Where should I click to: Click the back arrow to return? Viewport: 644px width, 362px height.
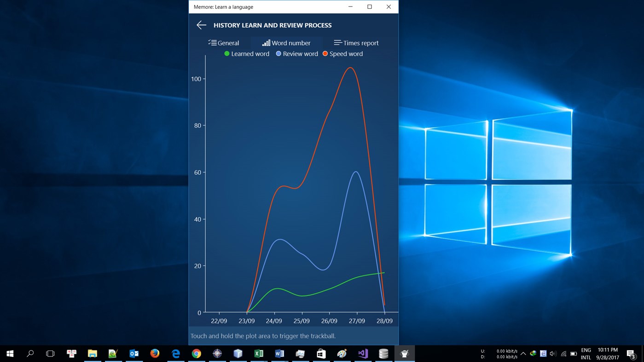coord(201,25)
